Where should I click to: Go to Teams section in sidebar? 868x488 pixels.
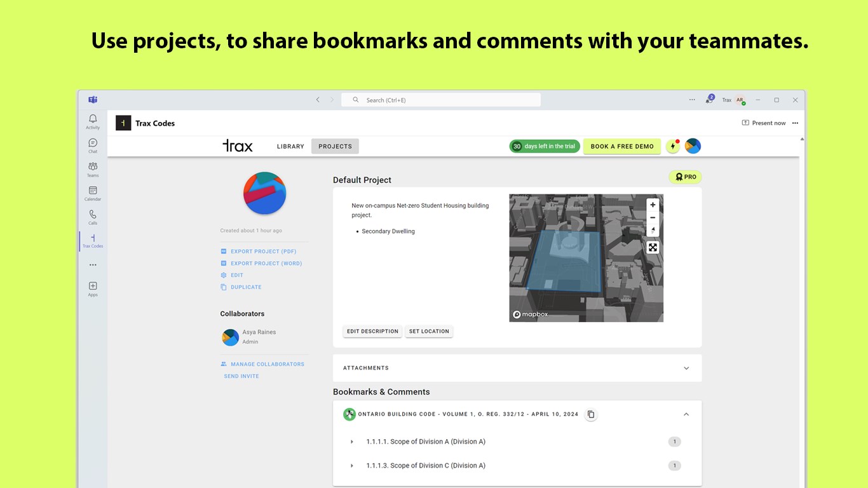[x=93, y=170]
